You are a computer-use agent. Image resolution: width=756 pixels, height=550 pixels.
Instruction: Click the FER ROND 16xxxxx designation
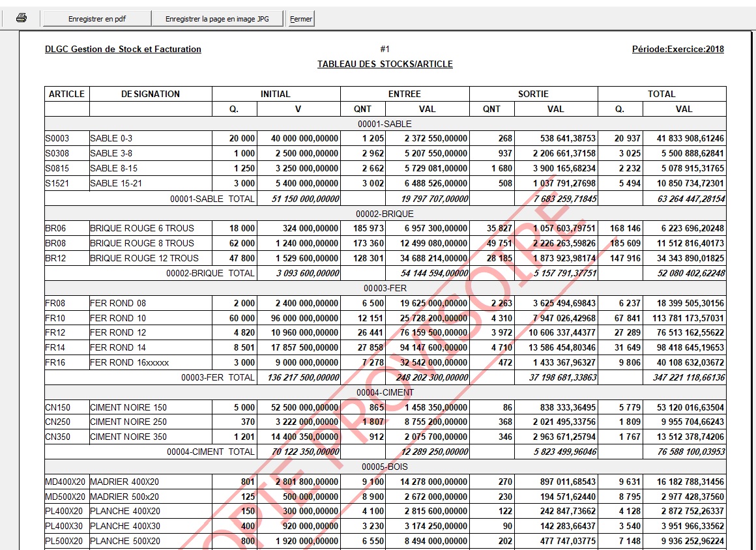tap(129, 362)
